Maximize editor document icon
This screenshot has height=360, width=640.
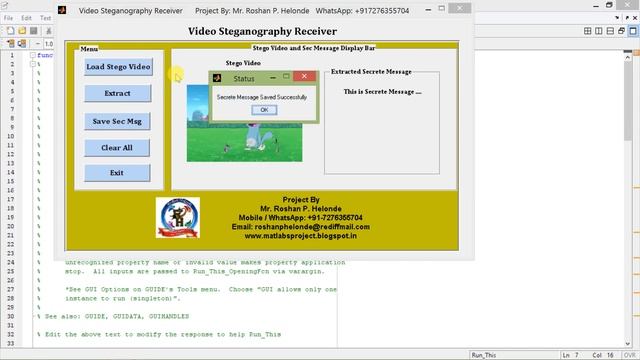(x=633, y=31)
